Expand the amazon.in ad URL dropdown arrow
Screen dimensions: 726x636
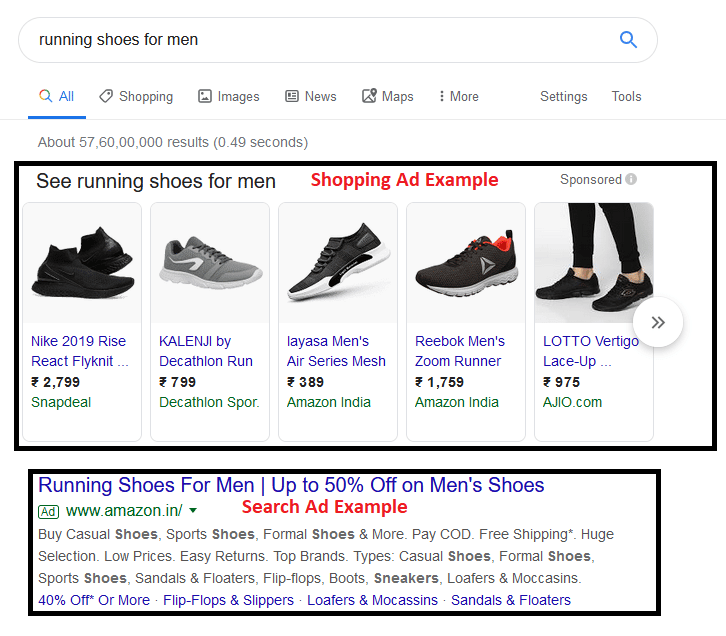tap(193, 511)
